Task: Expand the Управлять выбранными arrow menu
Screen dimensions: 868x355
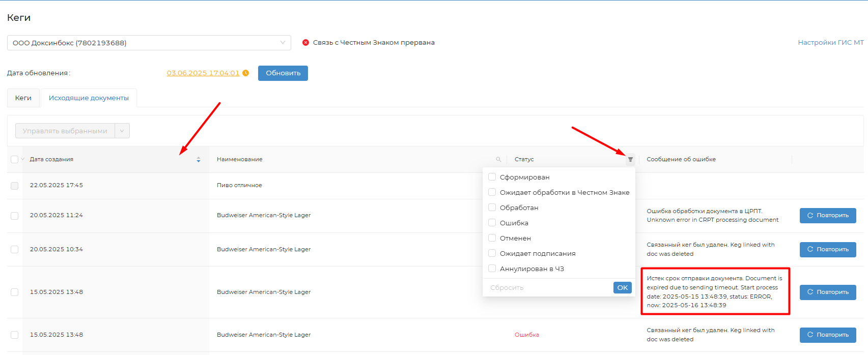Action: pyautogui.click(x=122, y=131)
